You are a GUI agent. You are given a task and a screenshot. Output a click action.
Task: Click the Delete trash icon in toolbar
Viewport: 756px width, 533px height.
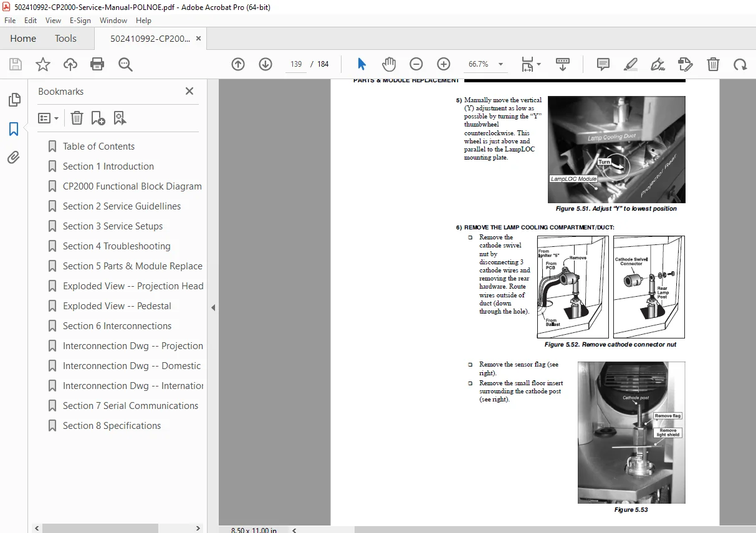coord(713,64)
